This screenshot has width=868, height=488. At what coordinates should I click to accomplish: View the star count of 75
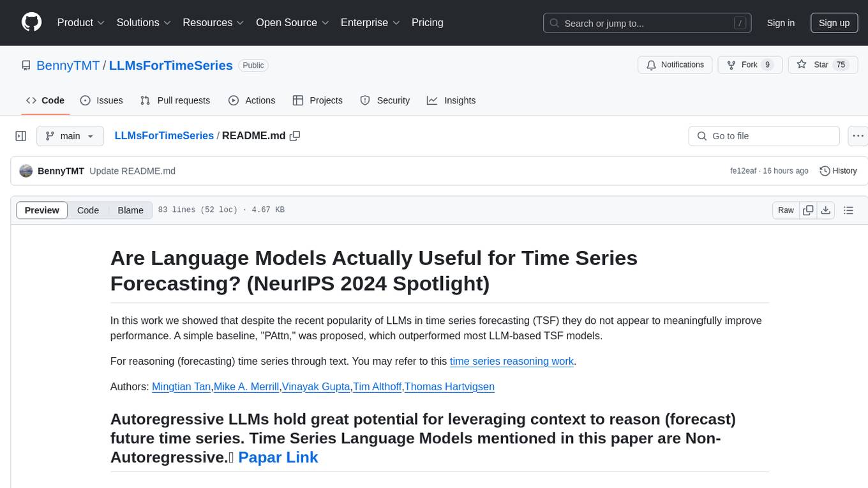[x=841, y=65]
